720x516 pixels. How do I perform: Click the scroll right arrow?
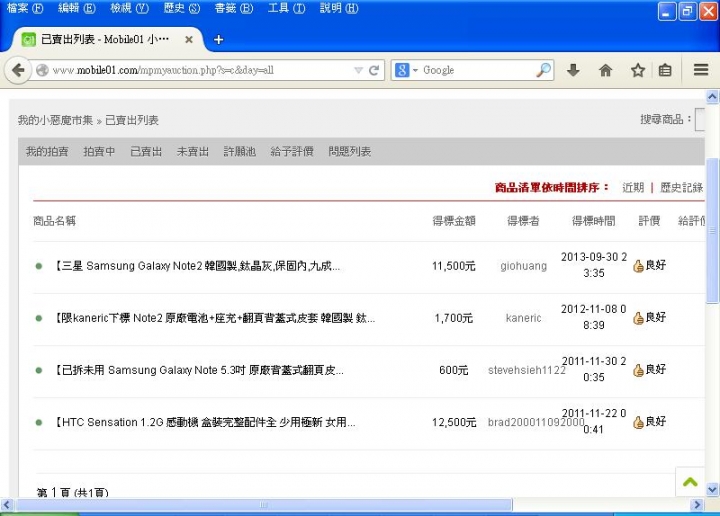pos(698,505)
